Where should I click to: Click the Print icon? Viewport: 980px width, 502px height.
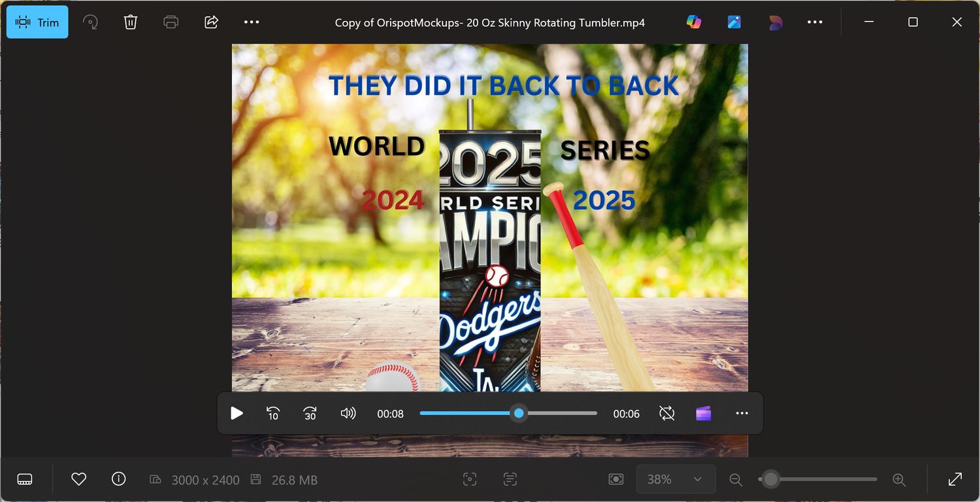(x=171, y=22)
